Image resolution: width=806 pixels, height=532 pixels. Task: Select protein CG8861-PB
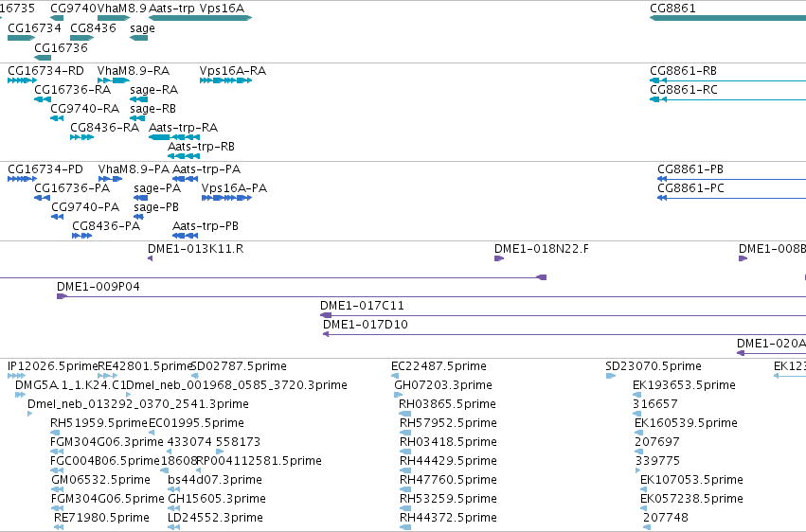click(731, 179)
